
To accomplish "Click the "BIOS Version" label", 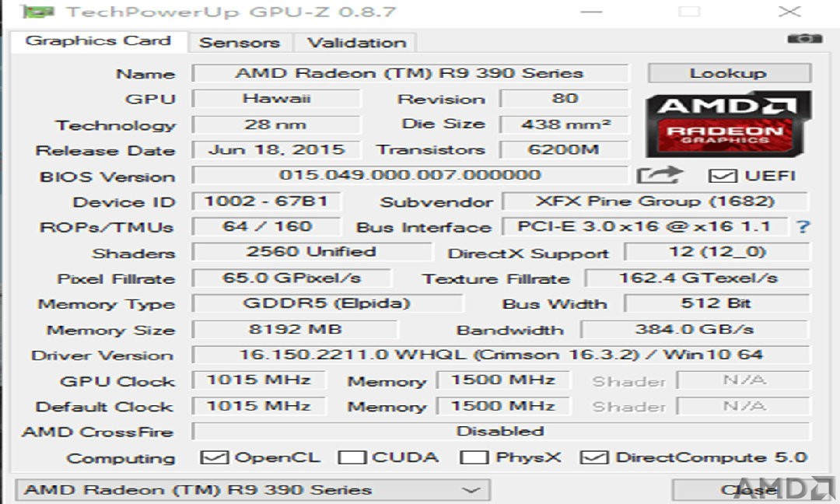I will [x=107, y=177].
